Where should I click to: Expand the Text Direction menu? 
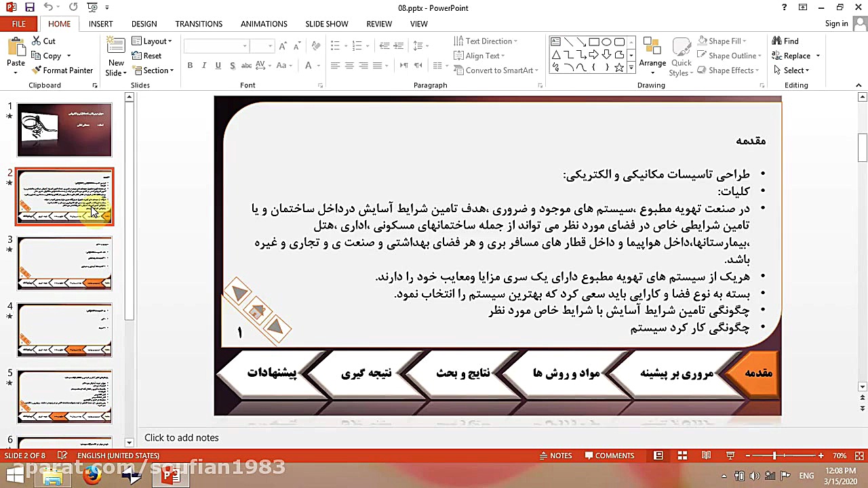[x=486, y=41]
